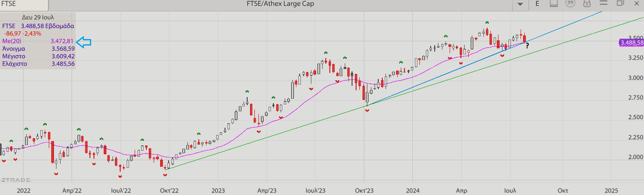Click the '2024' label on the time axis

(413, 191)
